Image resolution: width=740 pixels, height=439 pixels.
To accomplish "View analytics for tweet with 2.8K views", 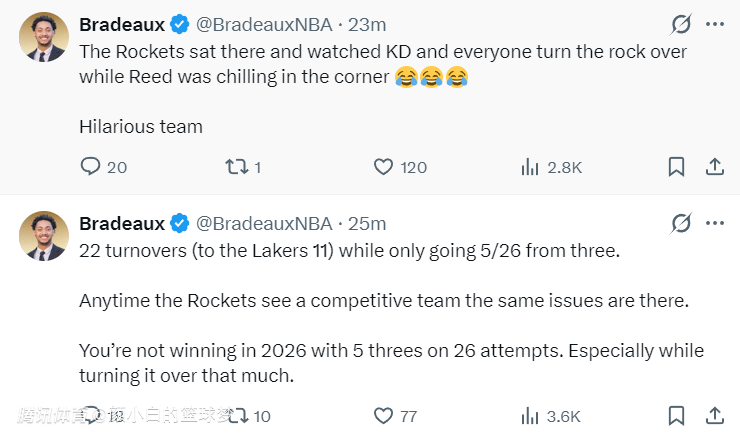I will point(530,167).
